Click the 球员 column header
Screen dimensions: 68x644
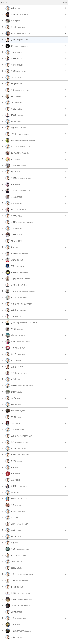7,2
